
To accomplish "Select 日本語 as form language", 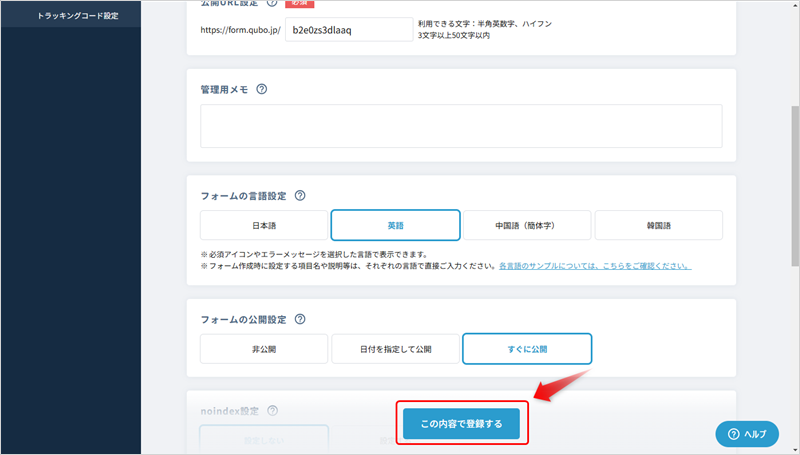I will point(264,225).
